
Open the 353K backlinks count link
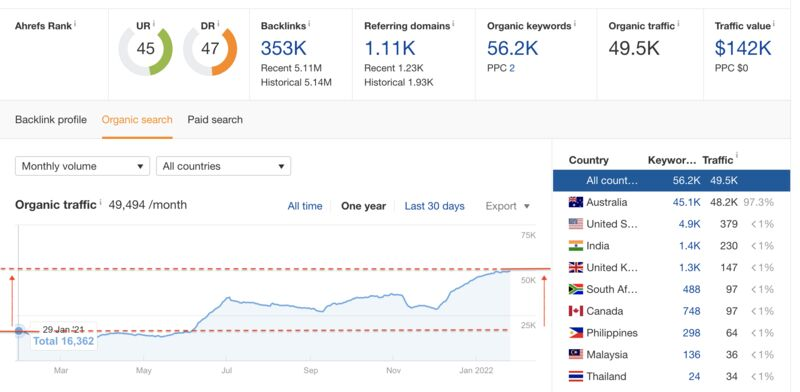[284, 48]
